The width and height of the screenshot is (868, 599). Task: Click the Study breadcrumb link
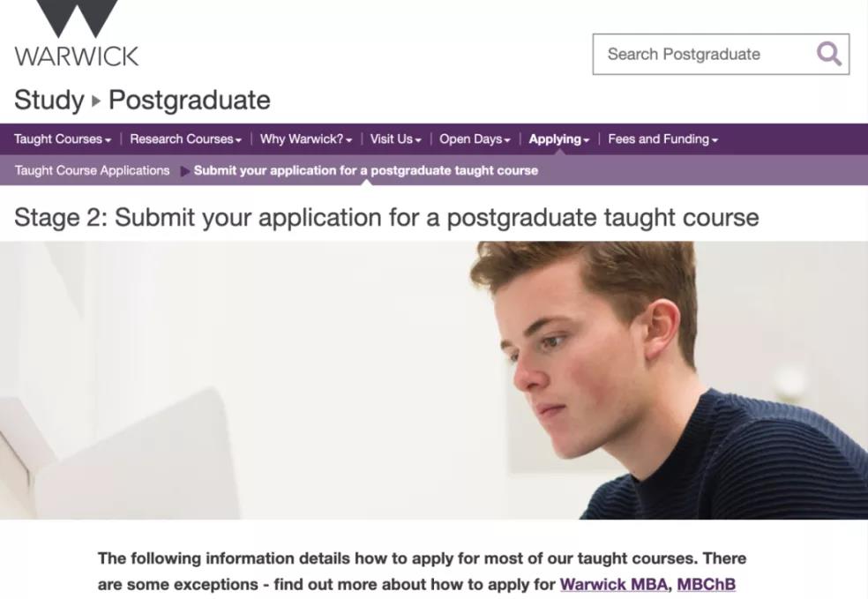[x=49, y=101]
